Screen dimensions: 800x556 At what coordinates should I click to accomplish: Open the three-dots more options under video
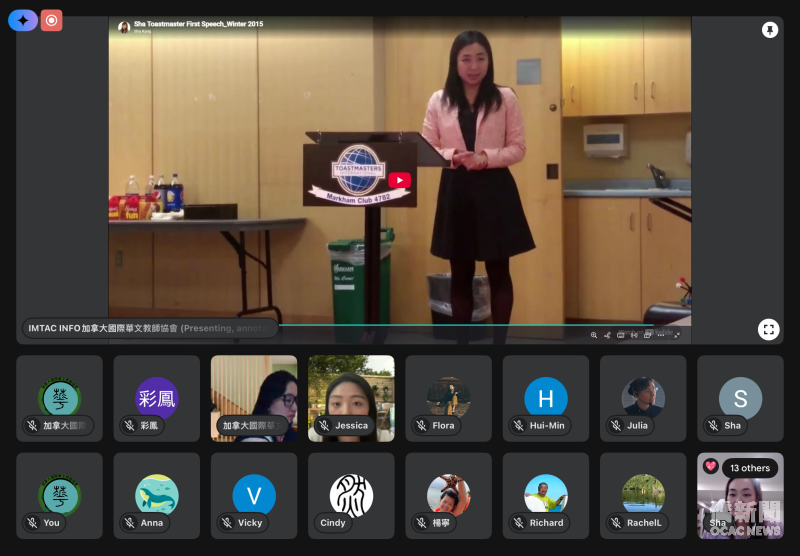click(661, 335)
